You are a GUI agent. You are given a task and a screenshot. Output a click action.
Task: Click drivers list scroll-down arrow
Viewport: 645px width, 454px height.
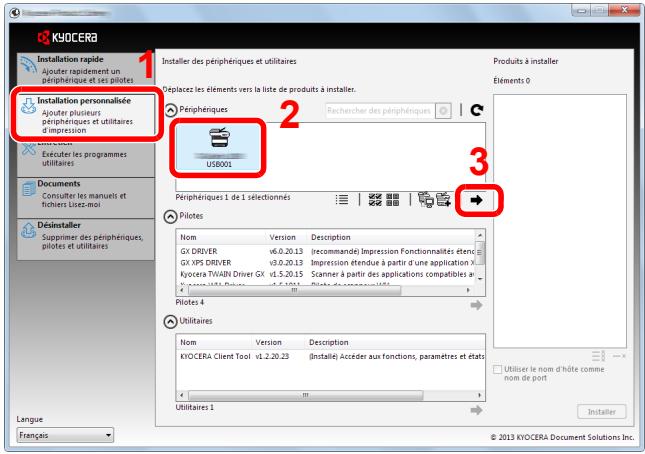point(480,279)
